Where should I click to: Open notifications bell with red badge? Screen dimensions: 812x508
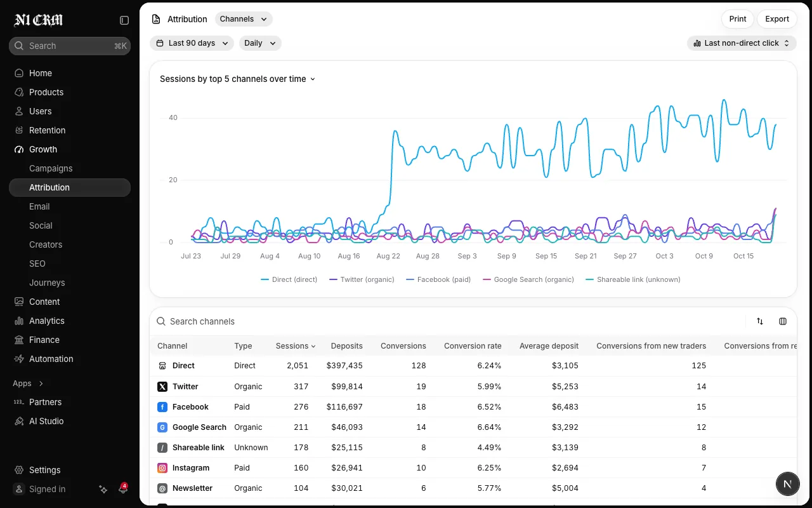point(123,489)
